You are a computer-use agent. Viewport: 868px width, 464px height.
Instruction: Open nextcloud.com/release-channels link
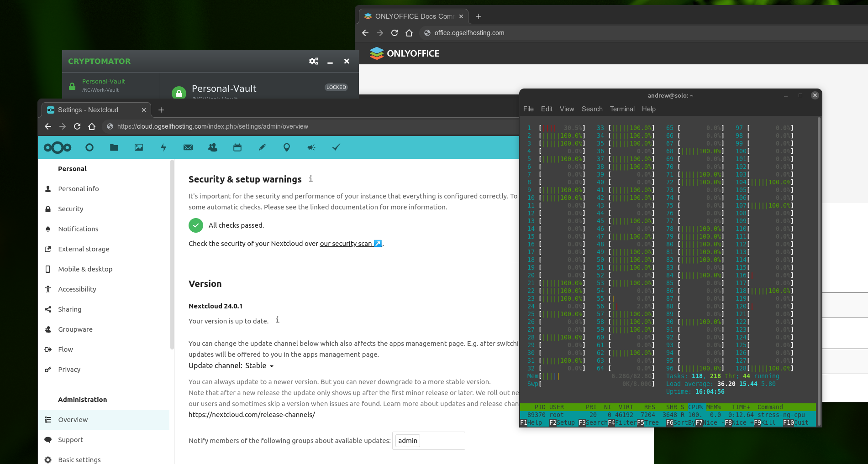(252, 415)
